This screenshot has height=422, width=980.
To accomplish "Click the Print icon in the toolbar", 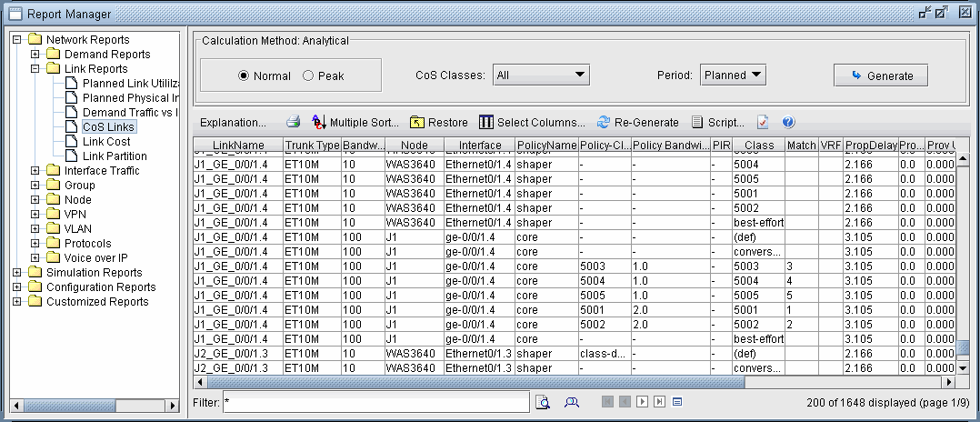I will (x=293, y=122).
